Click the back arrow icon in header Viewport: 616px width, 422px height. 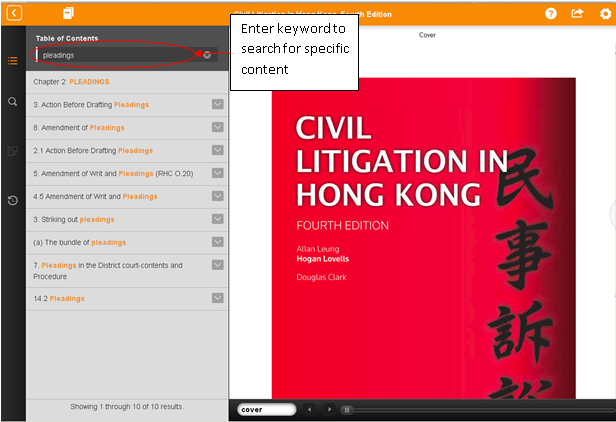[x=14, y=13]
